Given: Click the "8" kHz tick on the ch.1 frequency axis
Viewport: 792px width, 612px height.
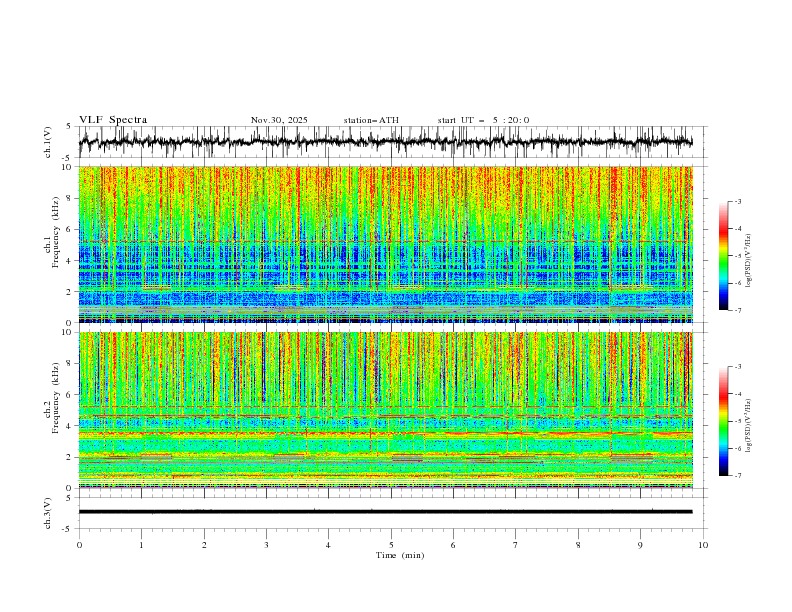Looking at the screenshot, I should pyautogui.click(x=71, y=198).
